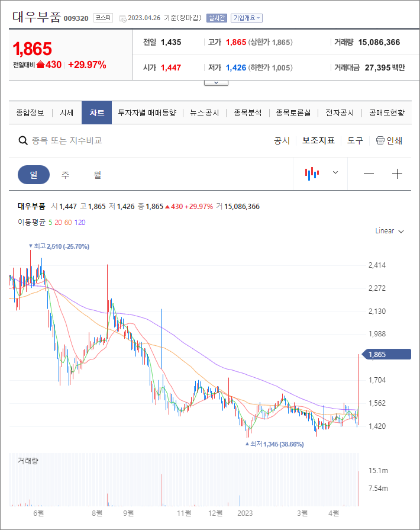Click the 코스피 market badge
Viewport: 420px width, 530px height.
(x=103, y=18)
